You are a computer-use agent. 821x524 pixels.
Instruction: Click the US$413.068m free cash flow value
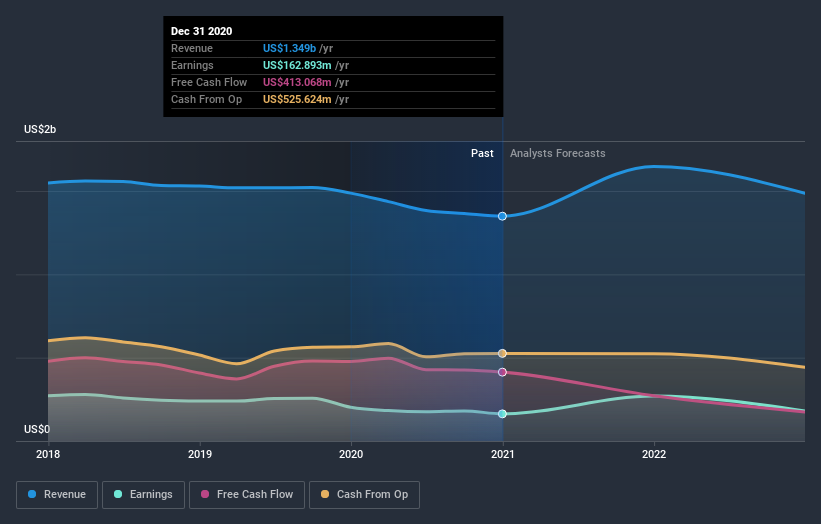pos(297,82)
